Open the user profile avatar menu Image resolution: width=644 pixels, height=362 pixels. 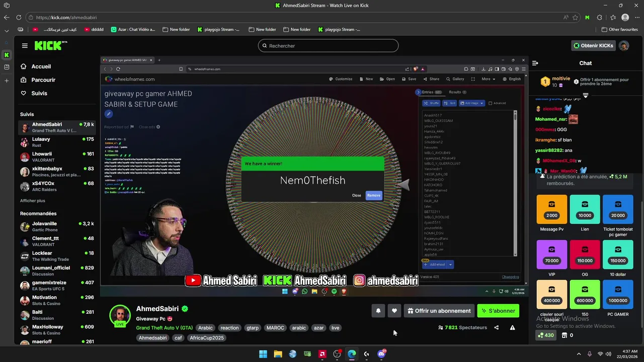[x=624, y=46]
